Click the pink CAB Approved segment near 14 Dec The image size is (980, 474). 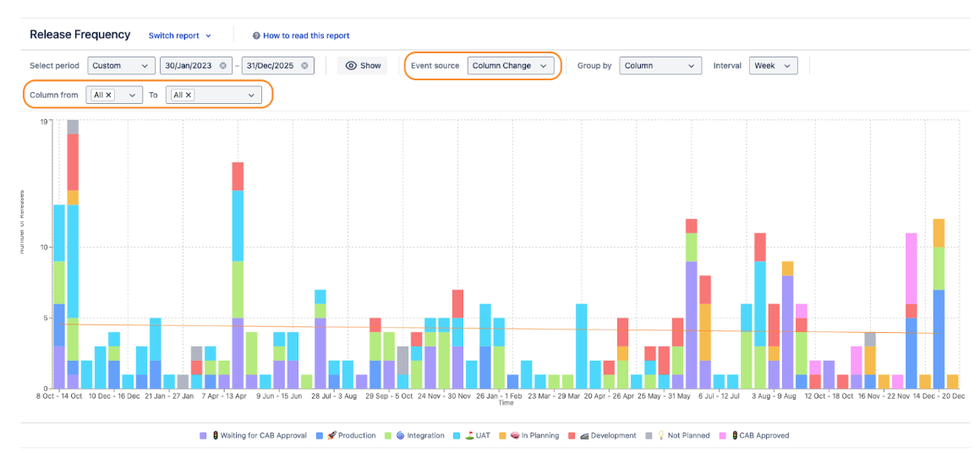pyautogui.click(x=912, y=268)
